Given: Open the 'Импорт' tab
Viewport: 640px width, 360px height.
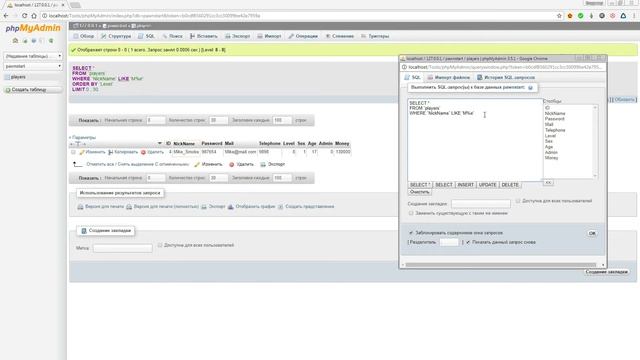Looking at the screenshot, I should 269,36.
